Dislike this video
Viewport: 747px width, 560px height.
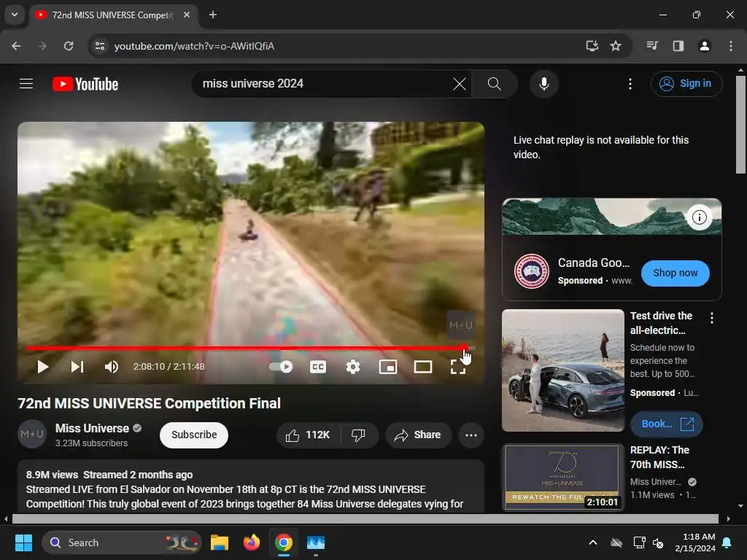point(358,435)
